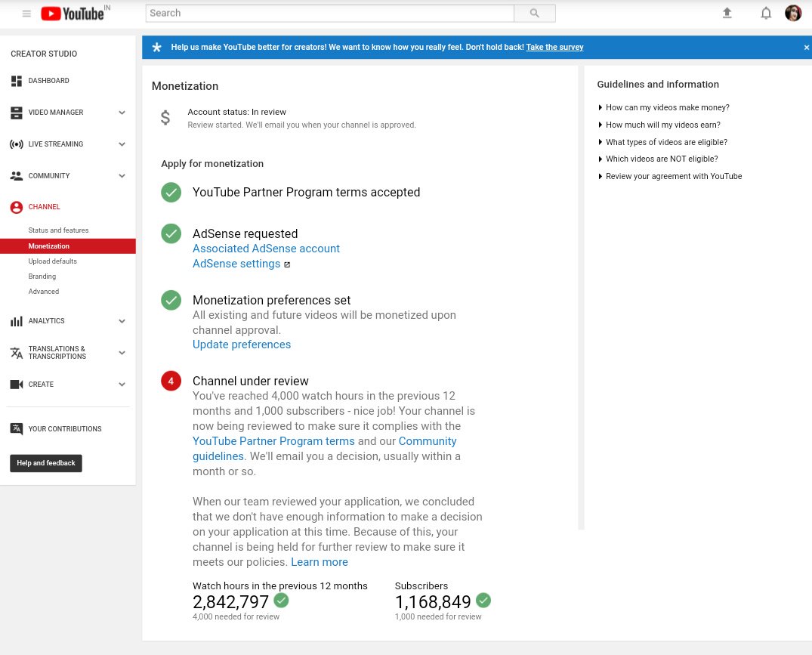Click the Community people icon
Viewport: 812px width, 655px height.
coord(17,176)
